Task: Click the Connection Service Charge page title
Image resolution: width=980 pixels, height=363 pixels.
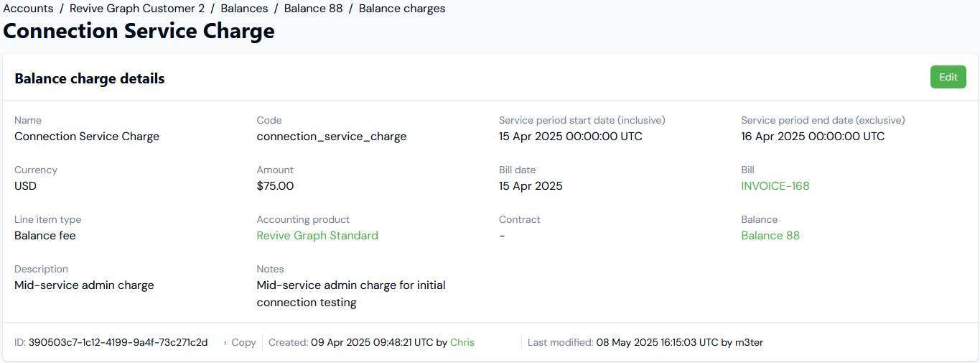Action: click(x=139, y=31)
